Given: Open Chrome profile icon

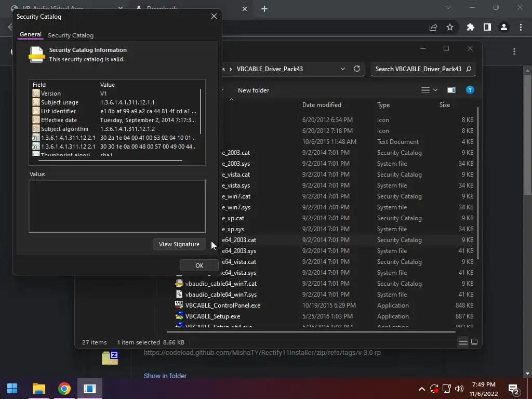Looking at the screenshot, I should tap(504, 27).
